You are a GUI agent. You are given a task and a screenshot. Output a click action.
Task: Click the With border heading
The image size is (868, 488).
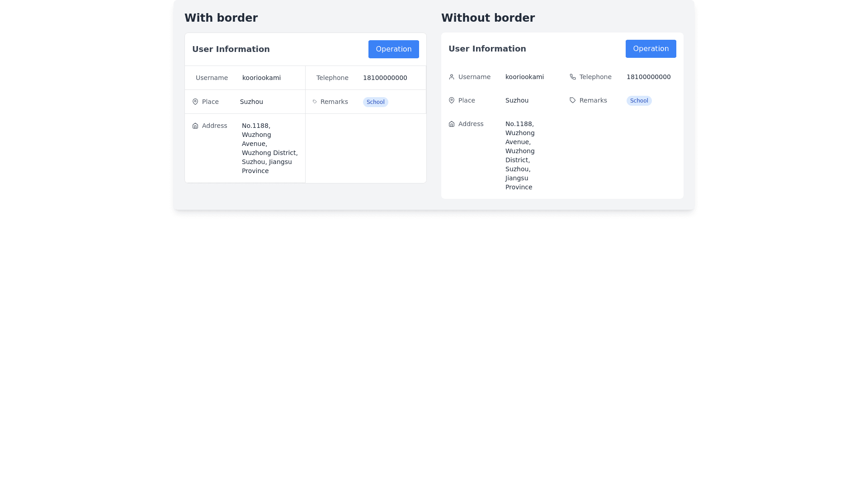pyautogui.click(x=221, y=18)
